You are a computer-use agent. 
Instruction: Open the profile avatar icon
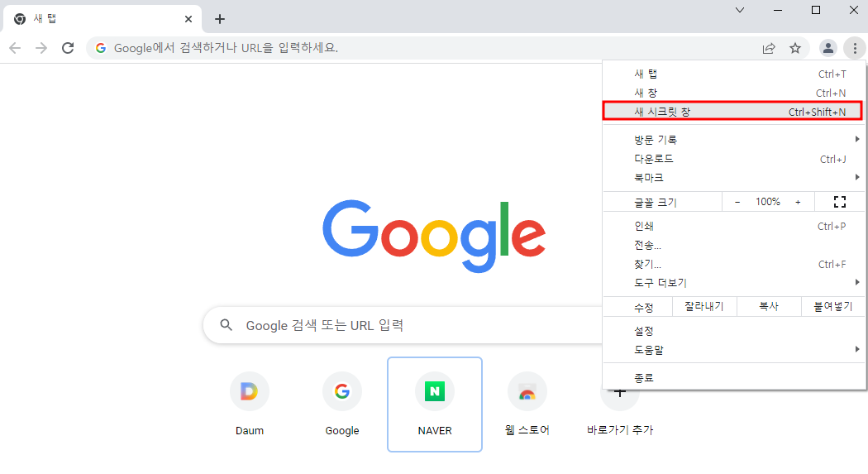tap(828, 48)
